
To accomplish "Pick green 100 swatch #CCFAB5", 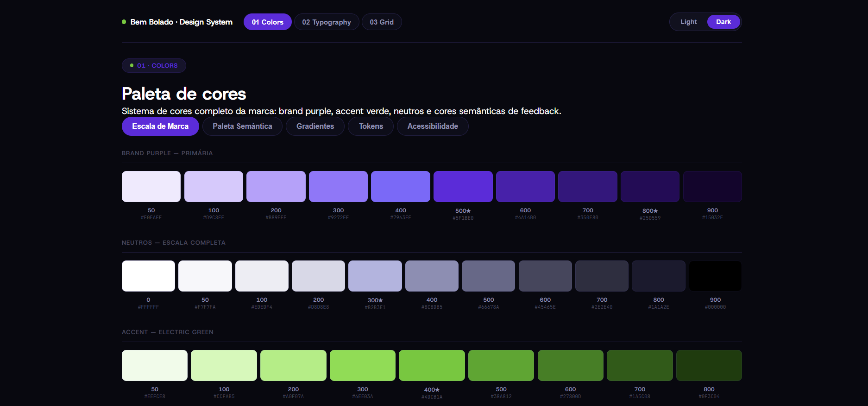I will [224, 365].
